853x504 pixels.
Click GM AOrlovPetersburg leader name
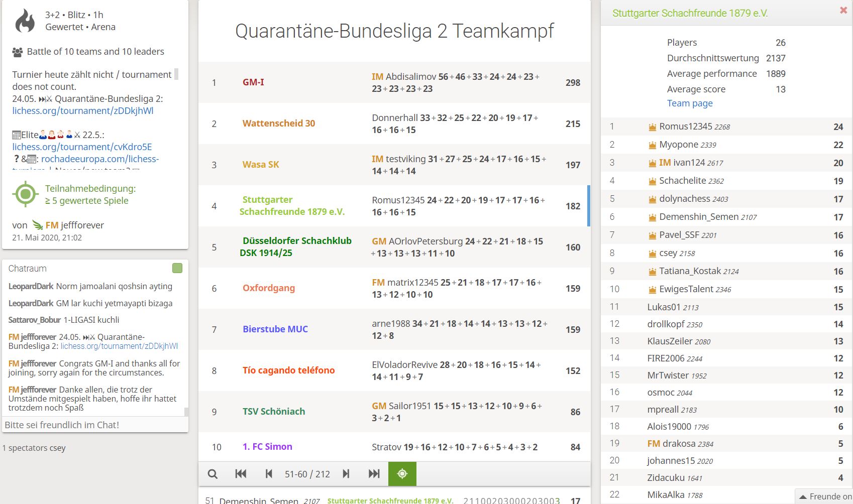tap(417, 241)
